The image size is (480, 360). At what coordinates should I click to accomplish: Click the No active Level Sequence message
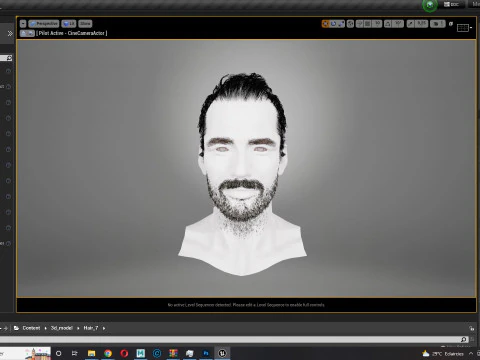[246, 305]
